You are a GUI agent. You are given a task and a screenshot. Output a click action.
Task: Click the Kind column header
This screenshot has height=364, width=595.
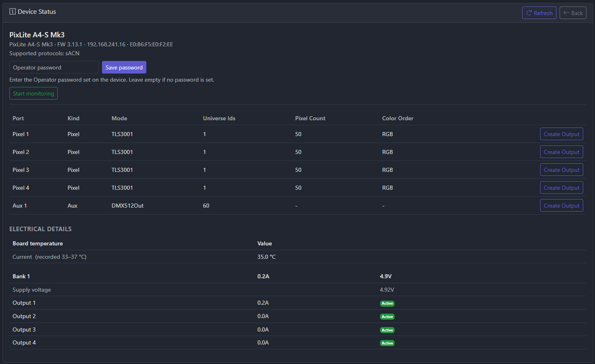tap(74, 118)
